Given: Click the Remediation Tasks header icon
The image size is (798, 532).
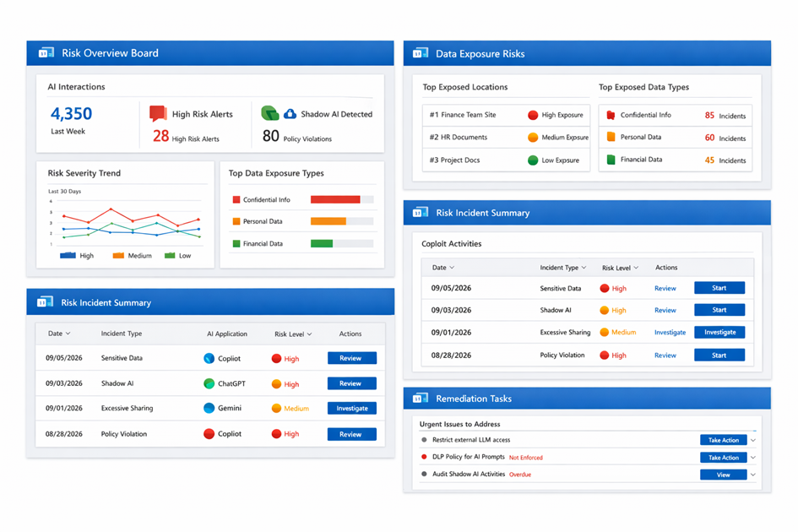Looking at the screenshot, I should [421, 399].
